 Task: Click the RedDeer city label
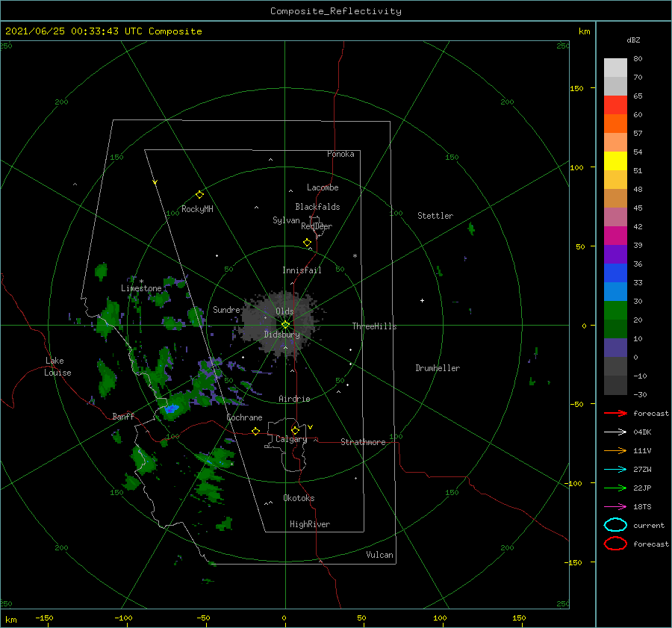coord(317,226)
